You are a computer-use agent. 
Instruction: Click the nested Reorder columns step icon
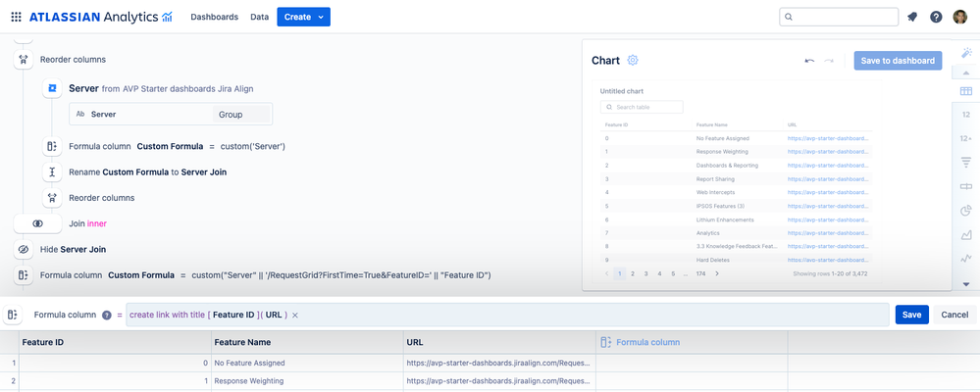pyautogui.click(x=53, y=198)
